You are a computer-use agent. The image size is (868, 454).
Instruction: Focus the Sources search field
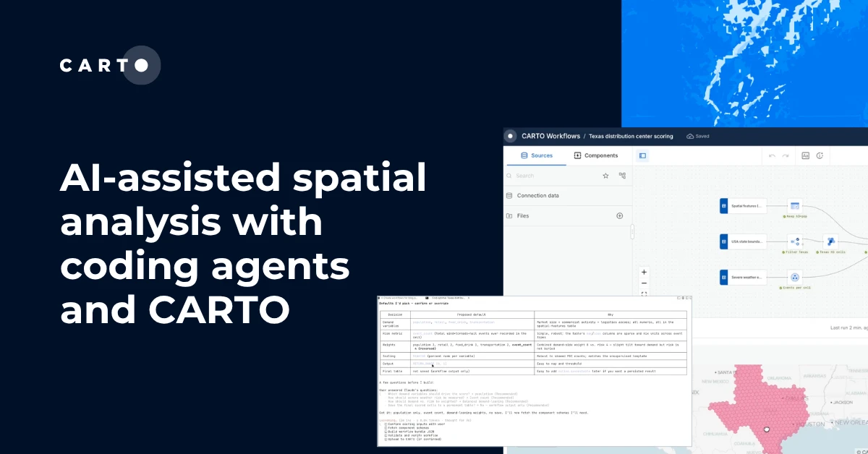coord(553,176)
